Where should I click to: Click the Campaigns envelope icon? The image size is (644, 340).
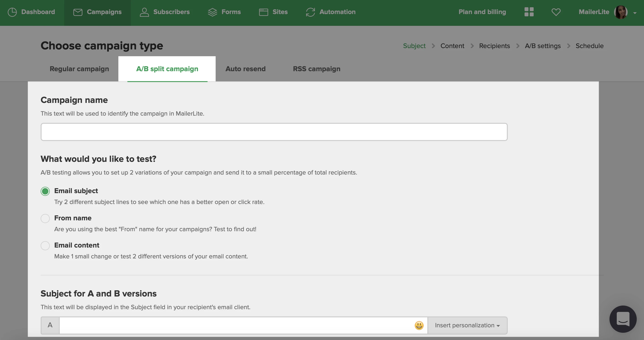tap(78, 12)
